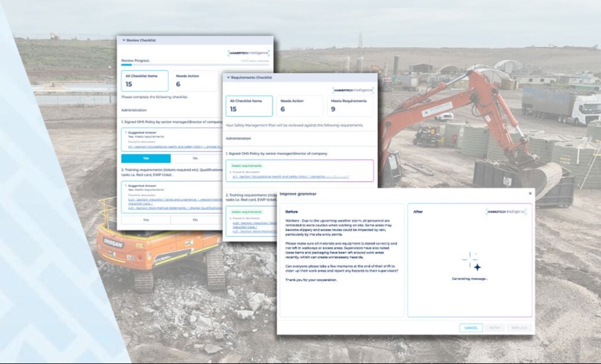Choose No for Training requirements question
The image size is (601, 364).
coord(196,220)
